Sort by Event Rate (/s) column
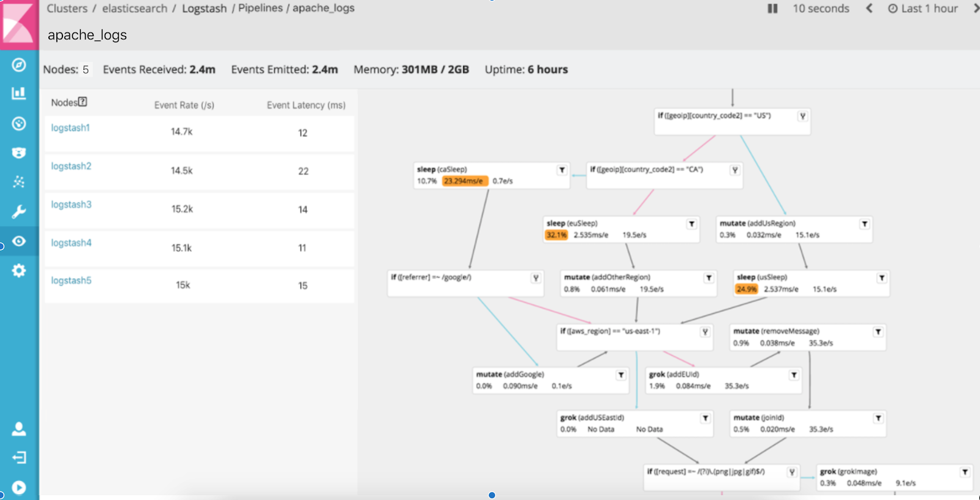This screenshot has width=980, height=500. [x=184, y=105]
